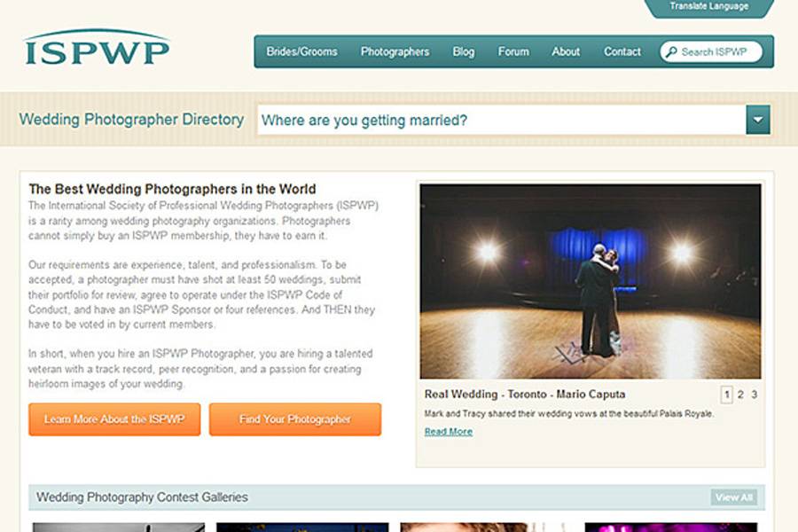Click the 'Wedding Photographer Directory' heading

click(131, 120)
